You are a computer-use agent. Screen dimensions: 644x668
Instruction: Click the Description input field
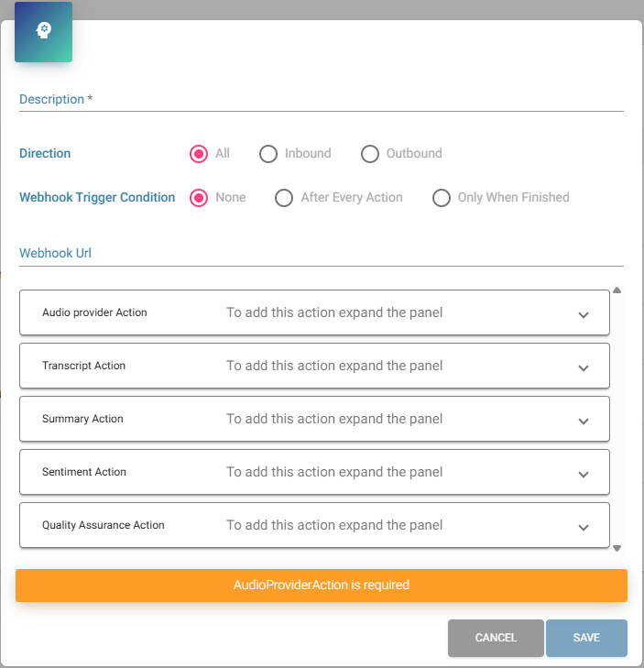click(x=321, y=100)
